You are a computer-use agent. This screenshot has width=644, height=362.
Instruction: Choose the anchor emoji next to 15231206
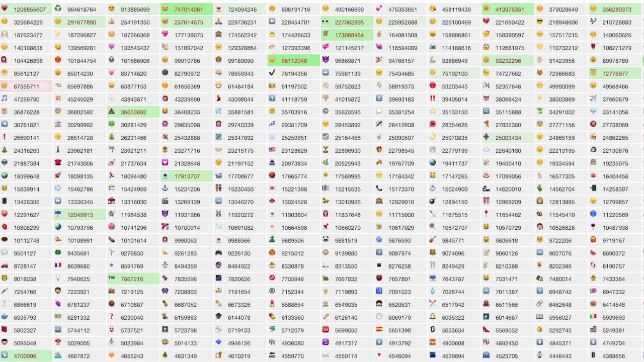(165, 189)
